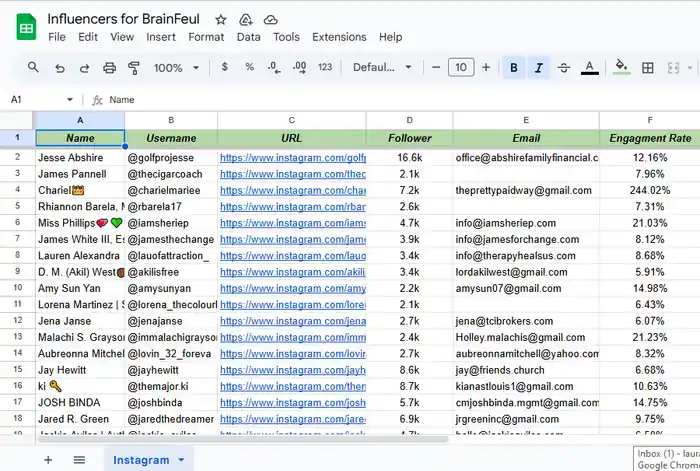Open the fill color bucket
The width and height of the screenshot is (700, 471).
[621, 67]
